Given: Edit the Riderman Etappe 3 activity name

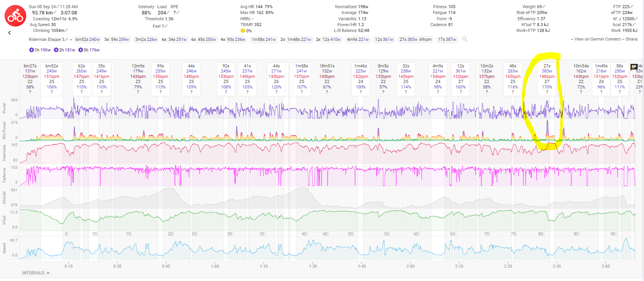Looking at the screenshot, I should (x=67, y=39).
